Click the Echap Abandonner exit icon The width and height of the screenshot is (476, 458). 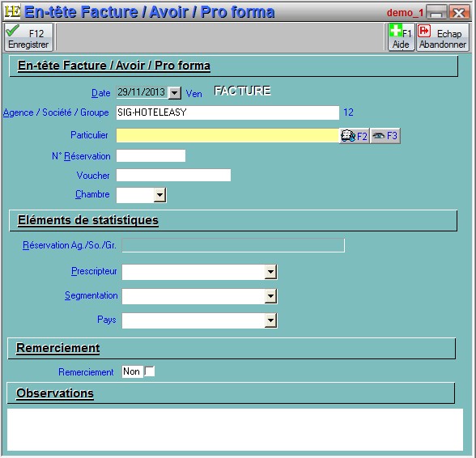[443, 37]
